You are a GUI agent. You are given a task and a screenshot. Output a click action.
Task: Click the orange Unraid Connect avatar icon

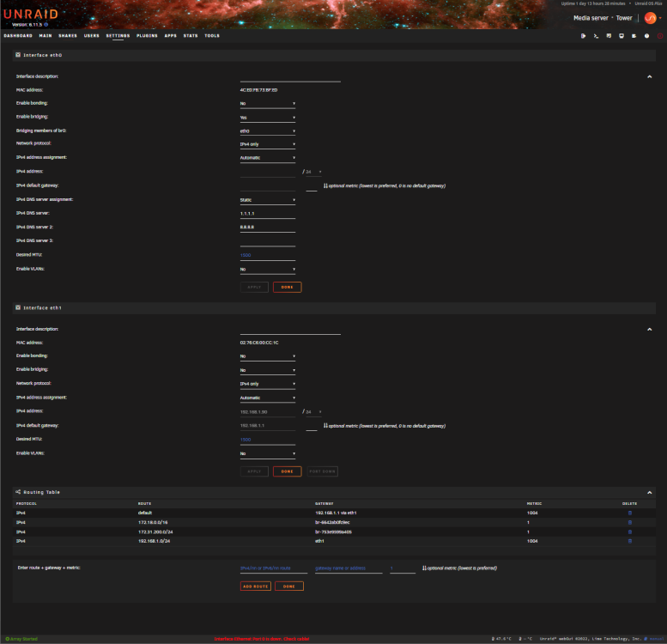[650, 18]
